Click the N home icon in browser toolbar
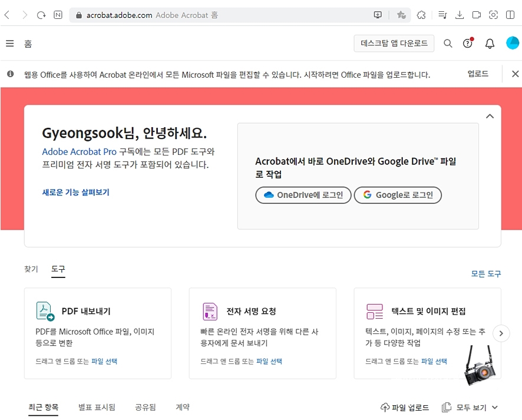Image resolution: width=522 pixels, height=420 pixels. [x=58, y=15]
